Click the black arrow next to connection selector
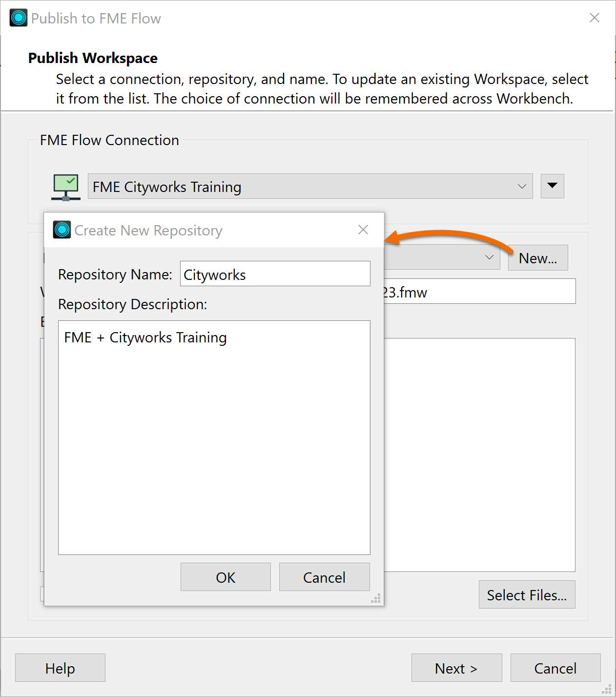This screenshot has width=616, height=697. pos(552,186)
